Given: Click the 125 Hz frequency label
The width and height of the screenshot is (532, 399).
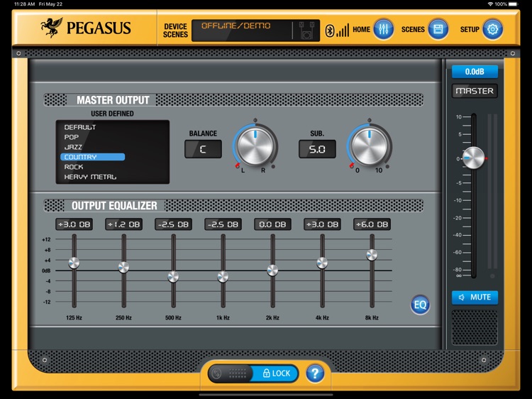Looking at the screenshot, I should pyautogui.click(x=74, y=318).
